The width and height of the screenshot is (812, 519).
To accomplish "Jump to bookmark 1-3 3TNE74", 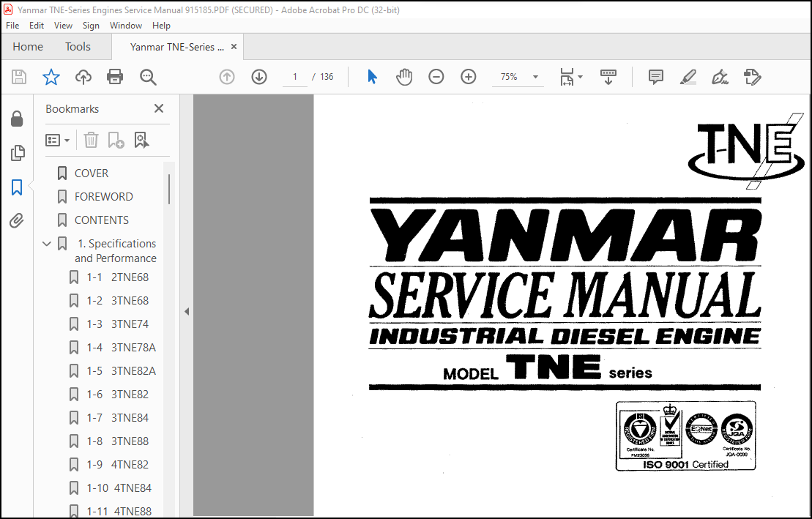I will (118, 324).
